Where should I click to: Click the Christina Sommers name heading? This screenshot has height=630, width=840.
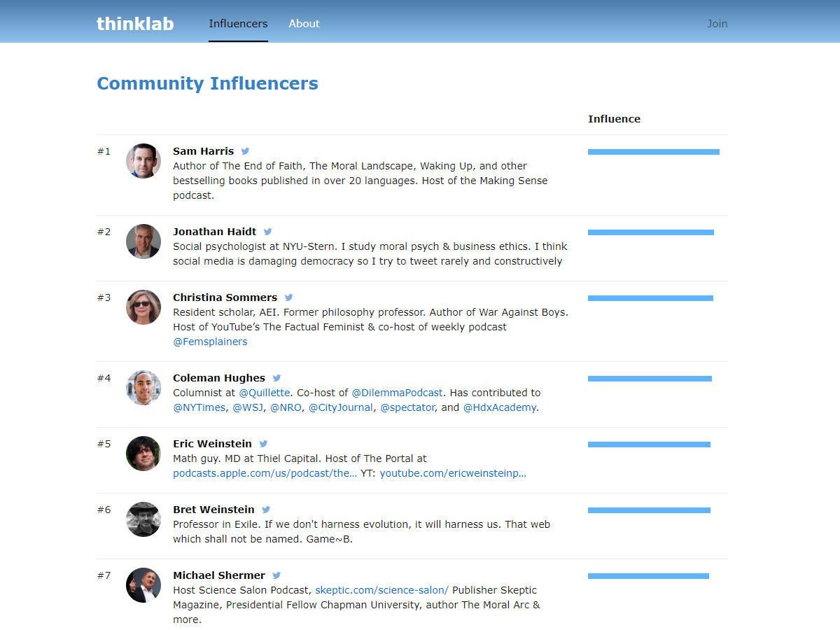(225, 297)
